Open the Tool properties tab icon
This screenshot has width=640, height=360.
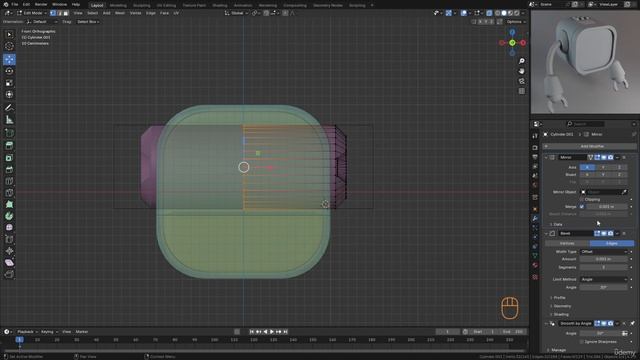[535, 136]
